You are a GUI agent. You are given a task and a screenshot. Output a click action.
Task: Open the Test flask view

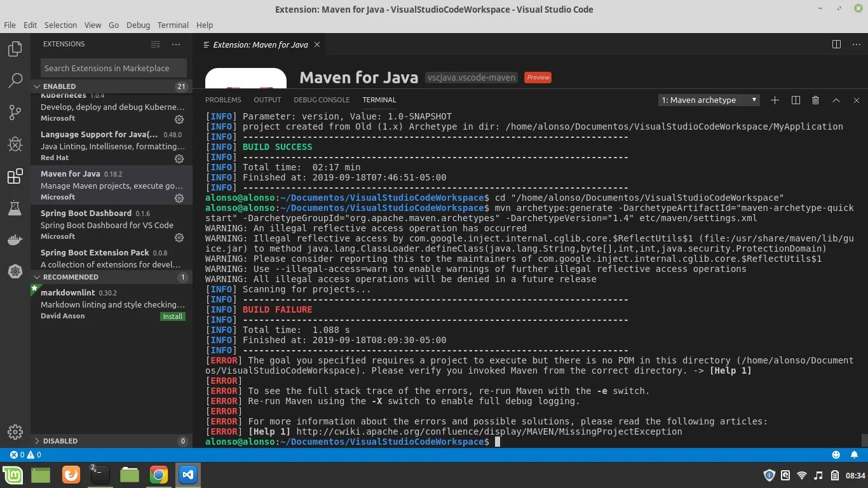tap(15, 208)
